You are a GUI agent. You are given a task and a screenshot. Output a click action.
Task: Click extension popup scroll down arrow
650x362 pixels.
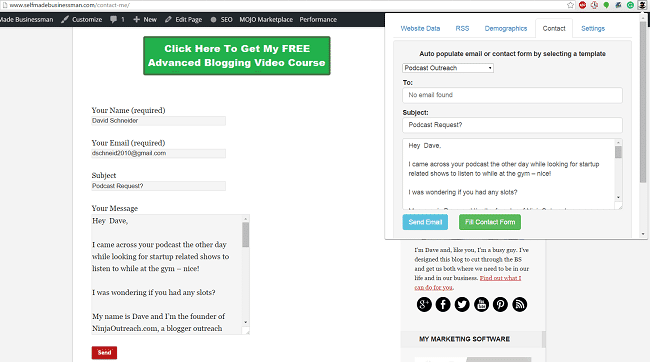(643, 234)
